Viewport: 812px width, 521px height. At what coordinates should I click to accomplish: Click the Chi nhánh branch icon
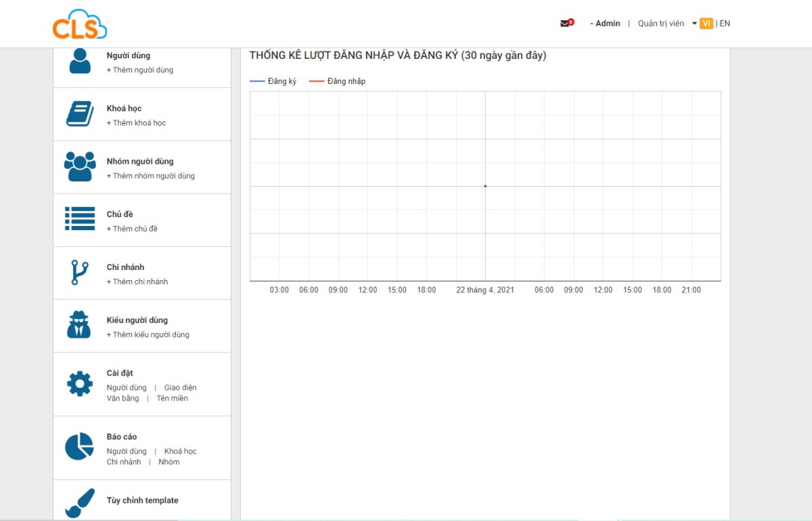[x=80, y=272]
